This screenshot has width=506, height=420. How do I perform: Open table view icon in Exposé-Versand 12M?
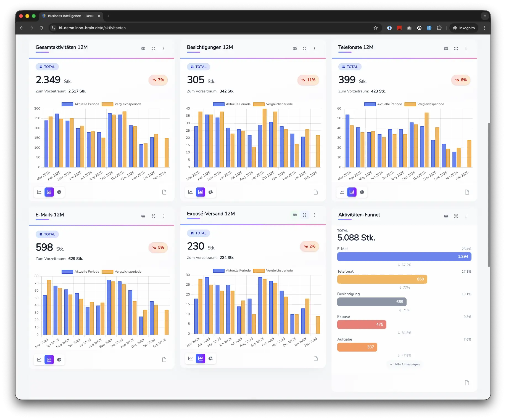(295, 215)
